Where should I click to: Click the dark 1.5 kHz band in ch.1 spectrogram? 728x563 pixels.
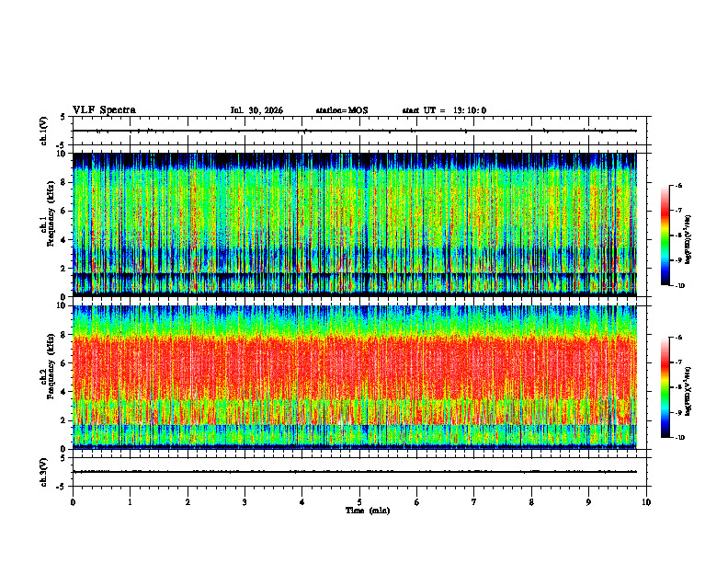(355, 275)
